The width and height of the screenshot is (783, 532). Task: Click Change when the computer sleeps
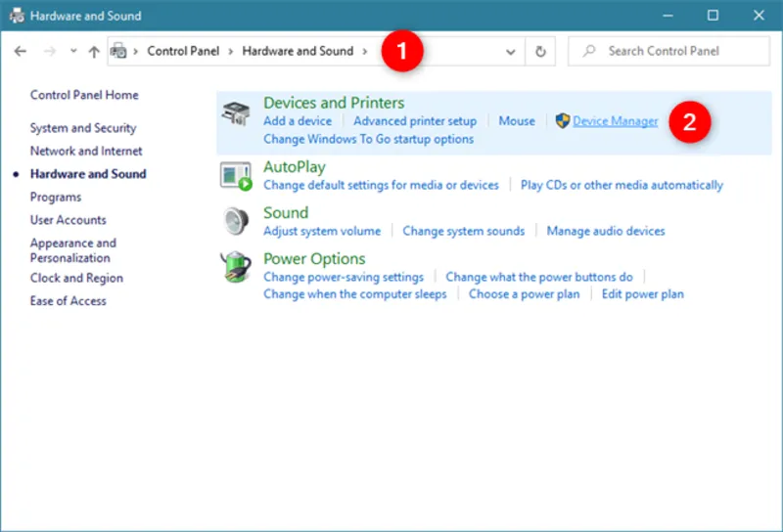coord(355,294)
